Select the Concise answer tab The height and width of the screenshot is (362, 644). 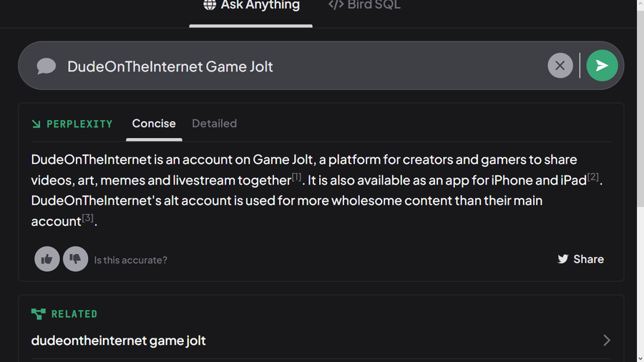tap(154, 123)
